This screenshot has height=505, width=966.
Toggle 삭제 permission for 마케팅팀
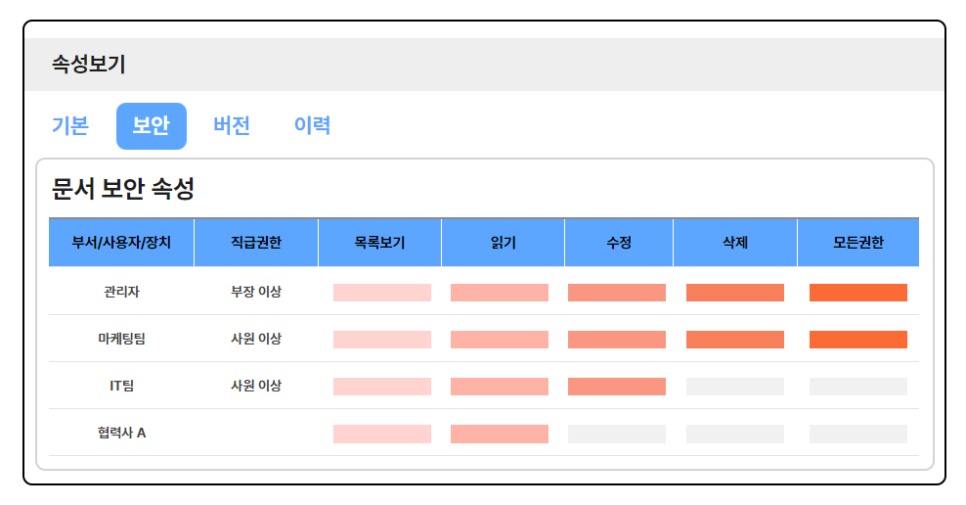coord(735,339)
